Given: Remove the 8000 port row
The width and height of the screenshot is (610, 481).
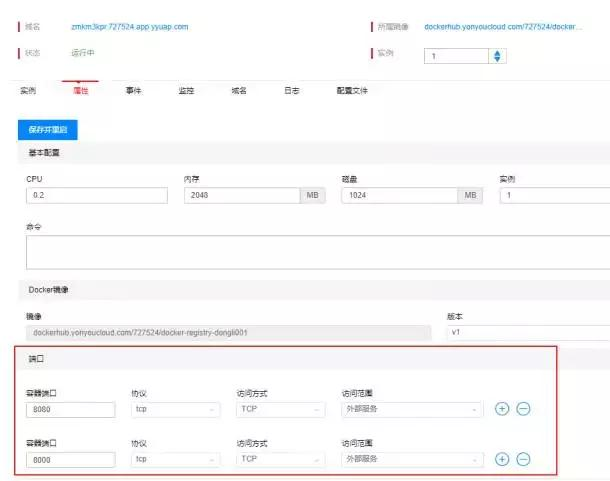Looking at the screenshot, I should (x=523, y=459).
